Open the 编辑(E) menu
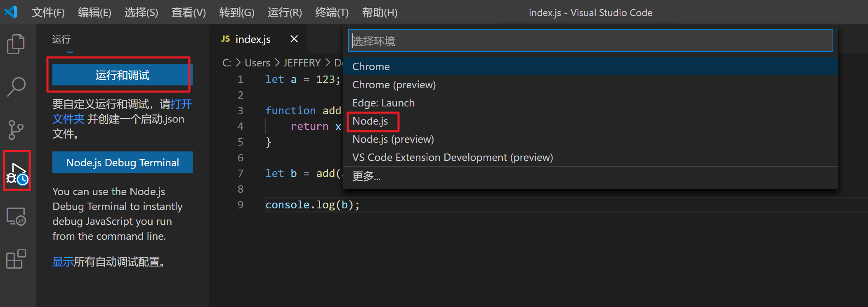 [94, 12]
